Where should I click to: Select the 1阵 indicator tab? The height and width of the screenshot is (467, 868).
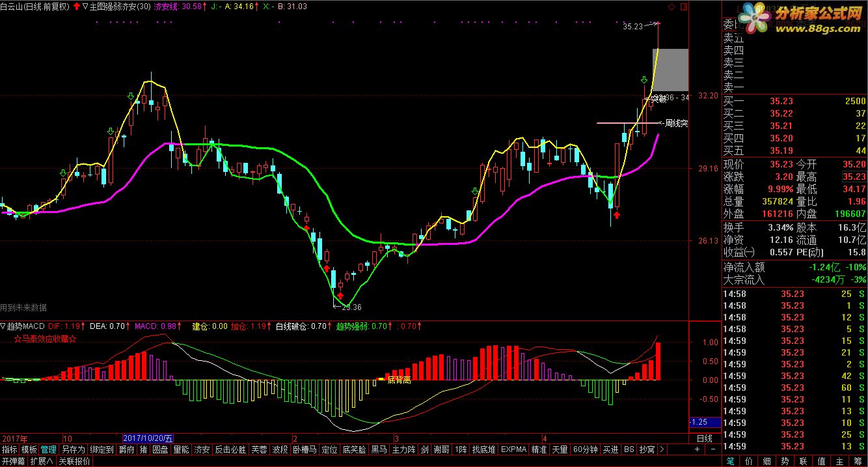point(461,449)
